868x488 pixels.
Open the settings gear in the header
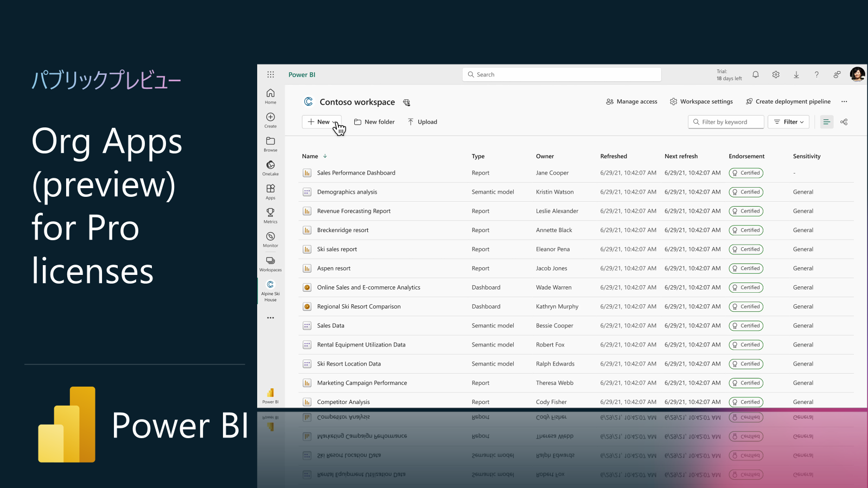click(x=776, y=75)
